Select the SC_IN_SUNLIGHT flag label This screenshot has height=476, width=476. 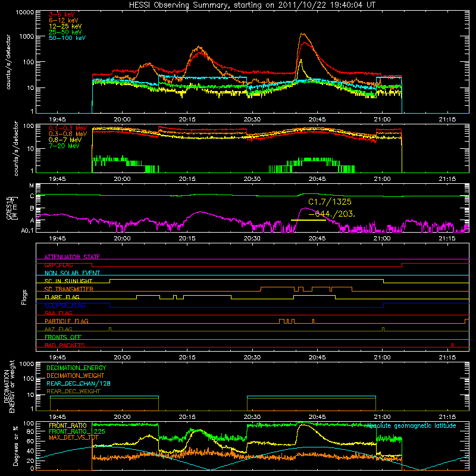click(x=68, y=281)
